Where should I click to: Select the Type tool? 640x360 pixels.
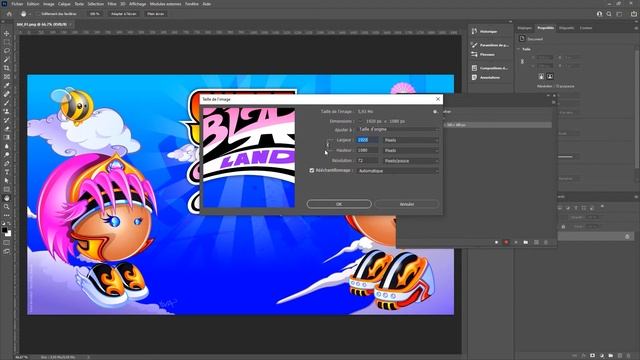pyautogui.click(x=7, y=172)
